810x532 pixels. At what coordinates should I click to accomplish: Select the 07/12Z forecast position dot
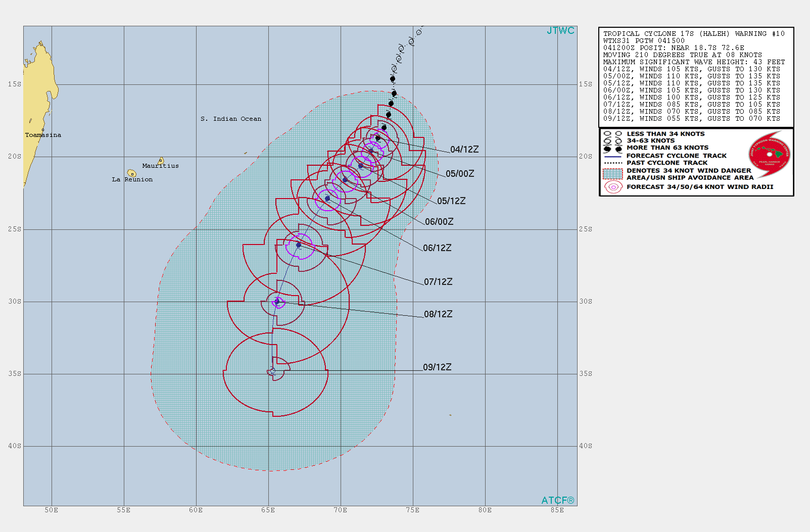[299, 245]
